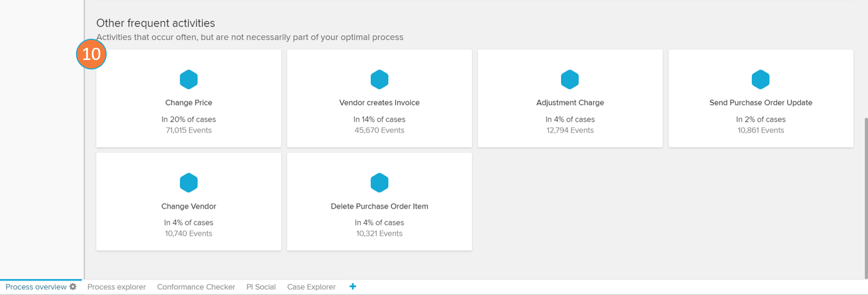
Task: Select the Process overview tab
Action: coord(36,287)
